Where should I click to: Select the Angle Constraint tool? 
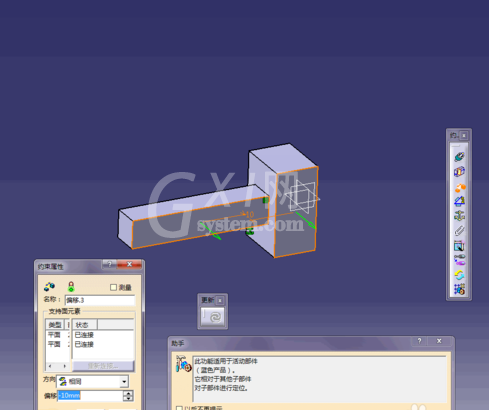pos(460,201)
